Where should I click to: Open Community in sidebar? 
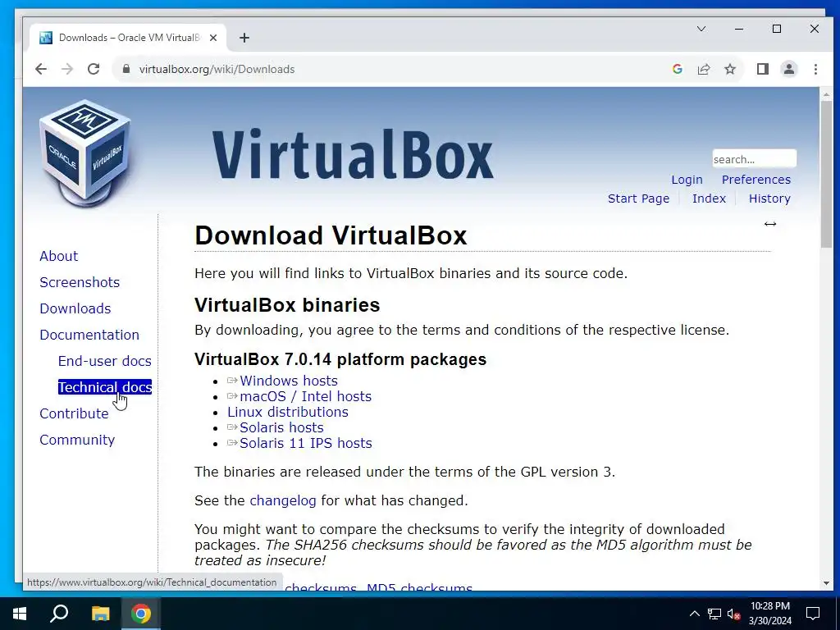point(77,440)
